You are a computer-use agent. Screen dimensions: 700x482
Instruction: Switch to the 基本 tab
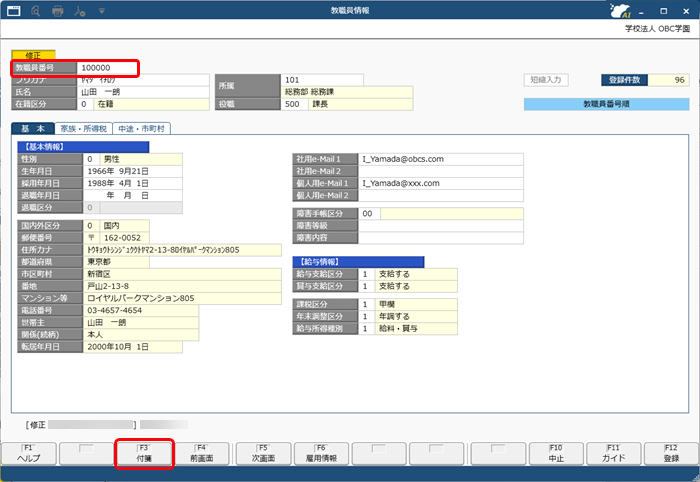click(x=33, y=129)
